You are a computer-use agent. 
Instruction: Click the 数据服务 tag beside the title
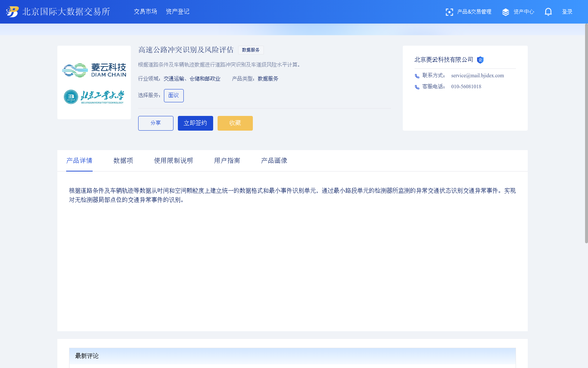point(251,50)
